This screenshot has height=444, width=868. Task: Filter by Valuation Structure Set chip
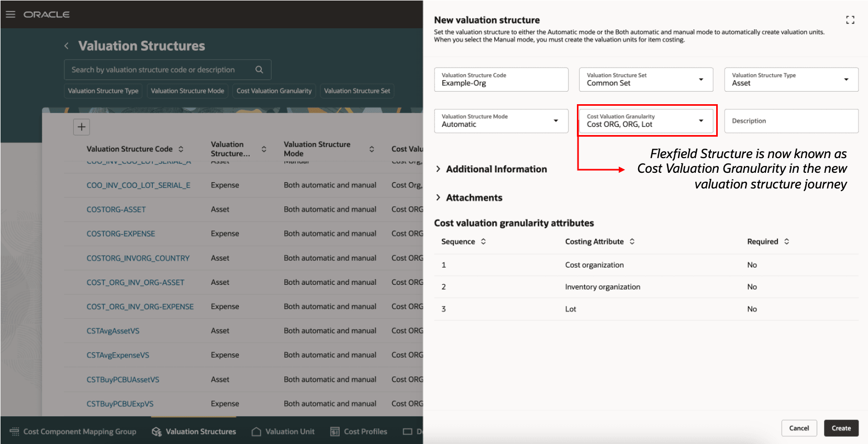click(357, 91)
